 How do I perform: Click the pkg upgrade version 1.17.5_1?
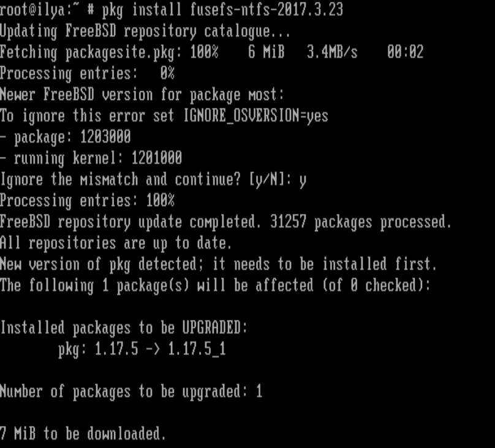pyautogui.click(x=197, y=349)
